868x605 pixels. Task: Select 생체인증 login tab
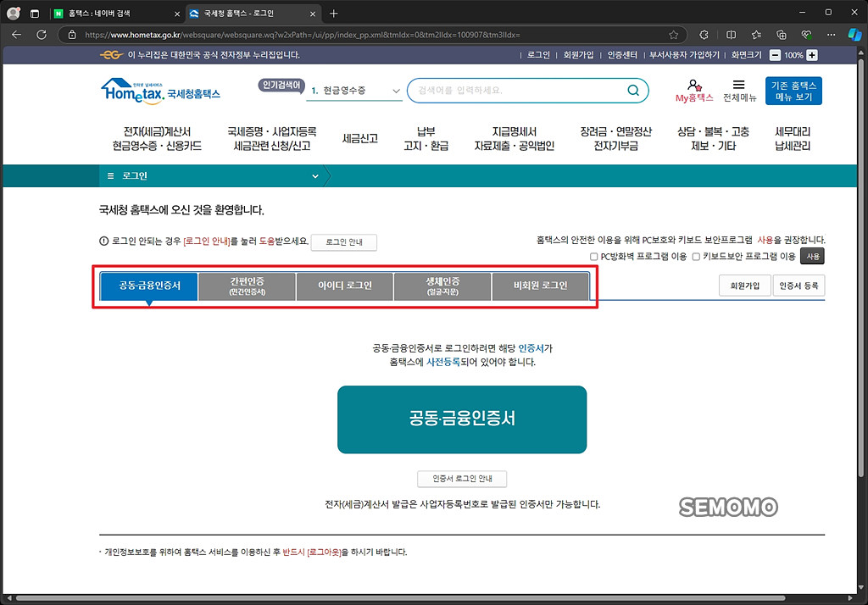pos(442,286)
